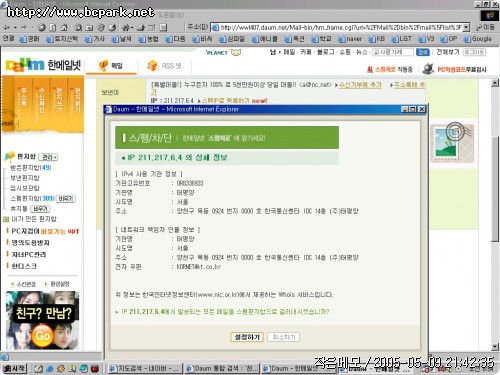Open the 날씨 favorite in Links bar
The width and height of the screenshot is (500, 375).
(121, 39)
